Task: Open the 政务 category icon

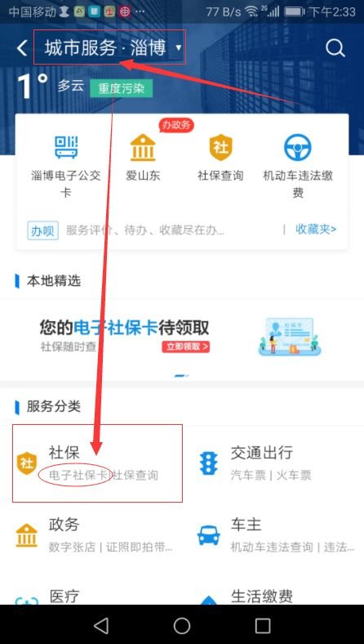Action: click(27, 535)
